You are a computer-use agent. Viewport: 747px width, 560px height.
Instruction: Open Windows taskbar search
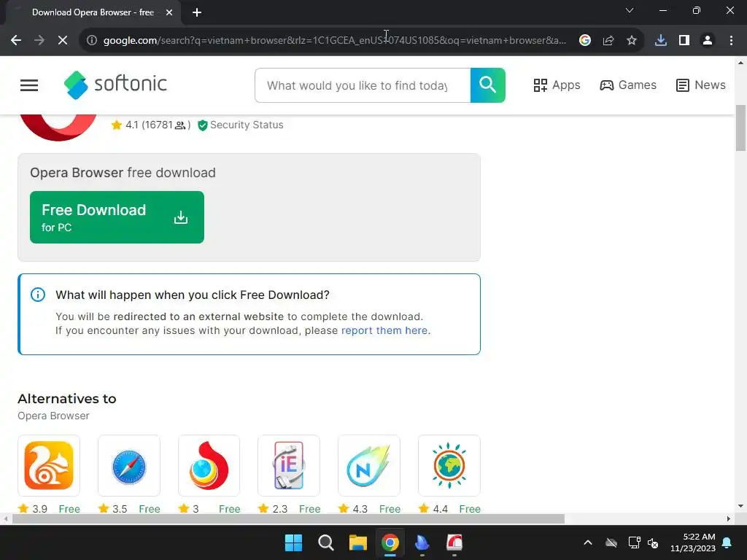tap(326, 542)
